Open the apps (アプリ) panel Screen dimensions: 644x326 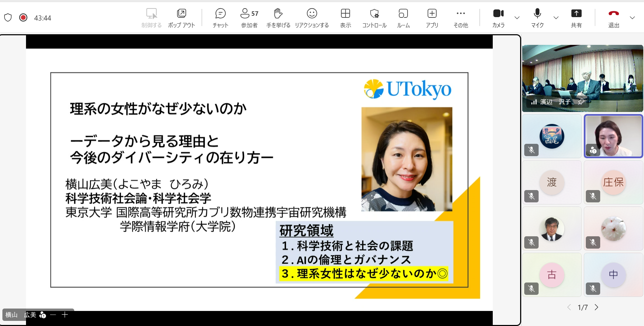432,18
